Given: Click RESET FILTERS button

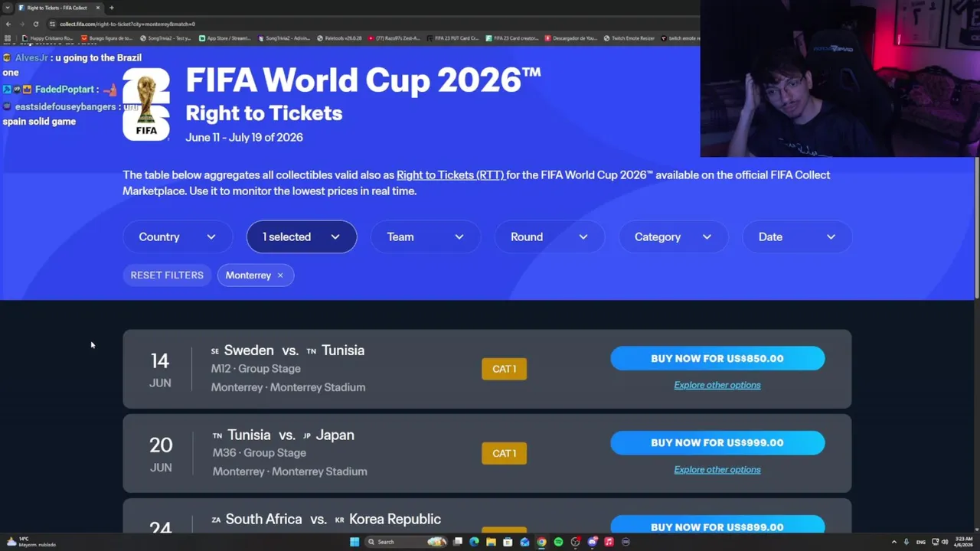Looking at the screenshot, I should [167, 275].
